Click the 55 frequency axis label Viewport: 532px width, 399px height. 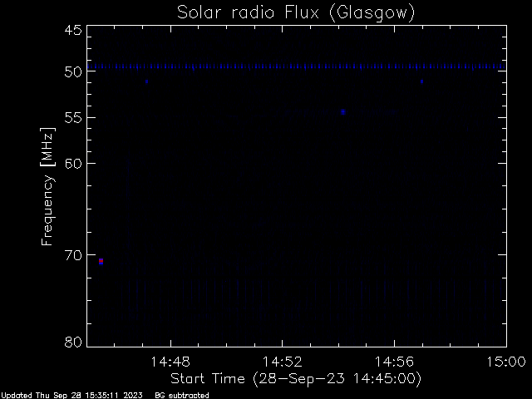coord(73,118)
